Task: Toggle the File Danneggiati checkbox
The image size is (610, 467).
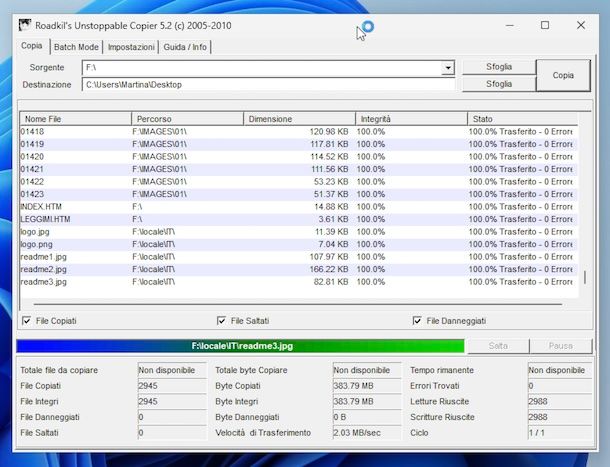Action: tap(417, 321)
